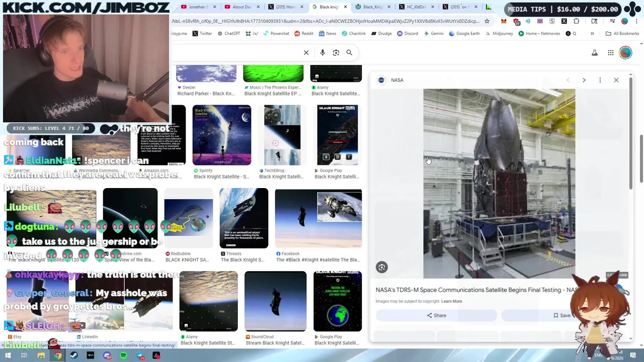Open Windows Start menu
Image resolution: width=644 pixels, height=362 pixels.
click(x=8, y=355)
